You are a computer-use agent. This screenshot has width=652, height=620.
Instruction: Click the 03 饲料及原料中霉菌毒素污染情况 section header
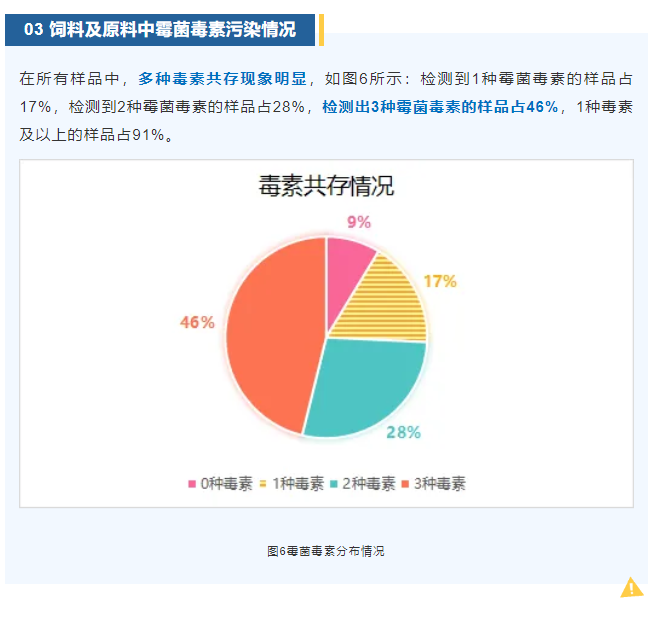[x=160, y=30]
